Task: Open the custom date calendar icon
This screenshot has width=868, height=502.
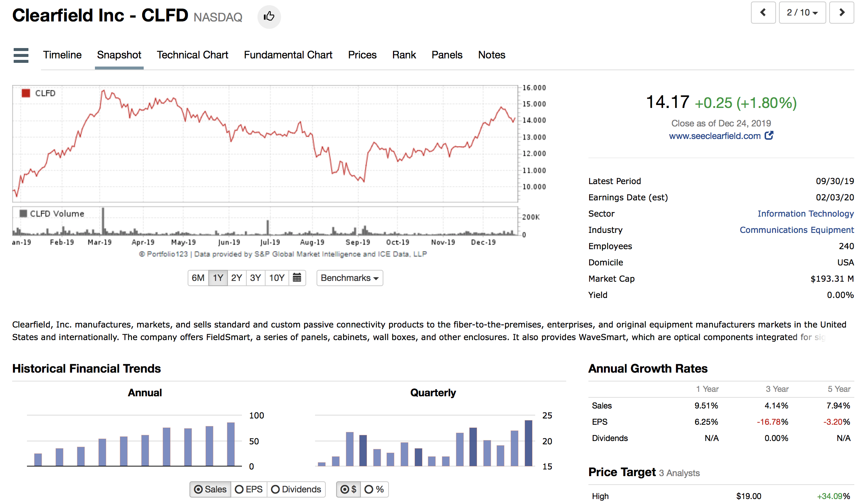Action: coord(297,278)
